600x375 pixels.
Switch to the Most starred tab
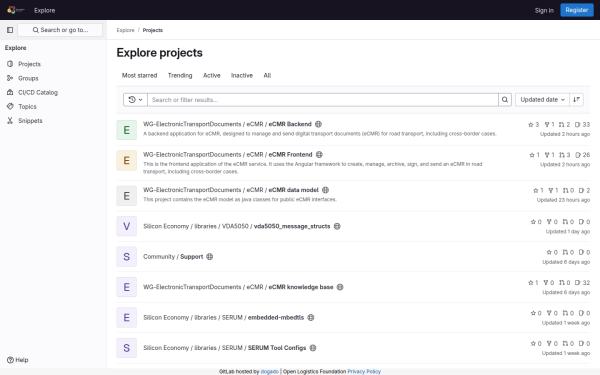pyautogui.click(x=139, y=75)
